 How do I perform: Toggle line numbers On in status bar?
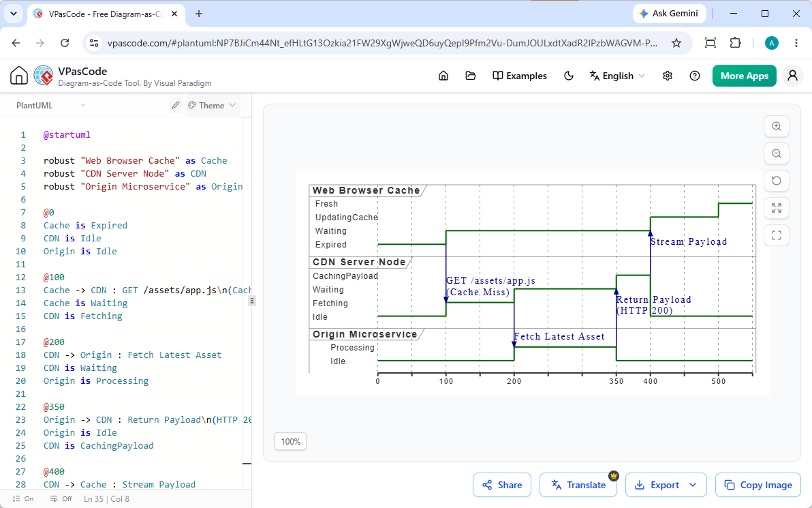(22, 498)
